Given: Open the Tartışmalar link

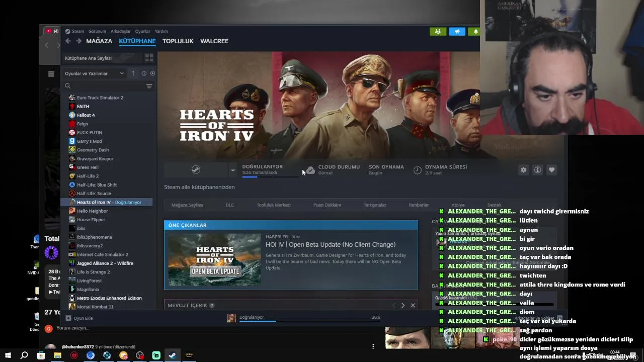Looking at the screenshot, I should (375, 205).
